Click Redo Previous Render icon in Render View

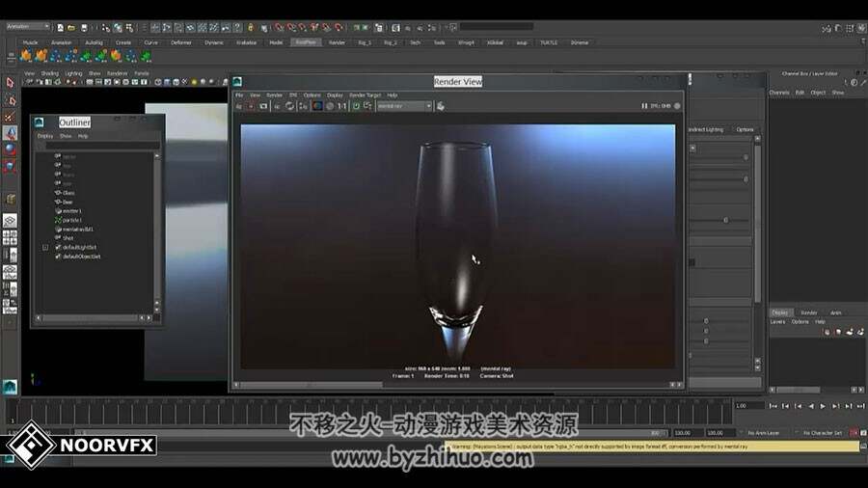[239, 106]
